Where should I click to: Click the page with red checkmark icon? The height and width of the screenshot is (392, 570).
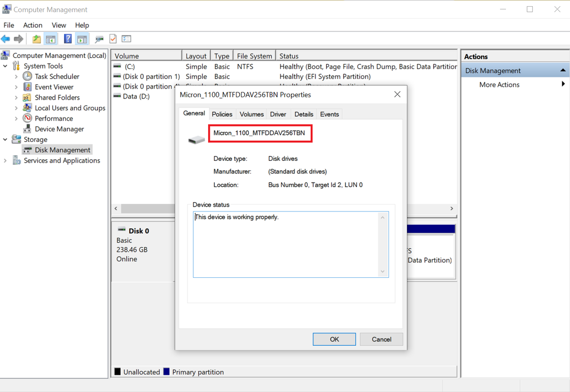(113, 38)
